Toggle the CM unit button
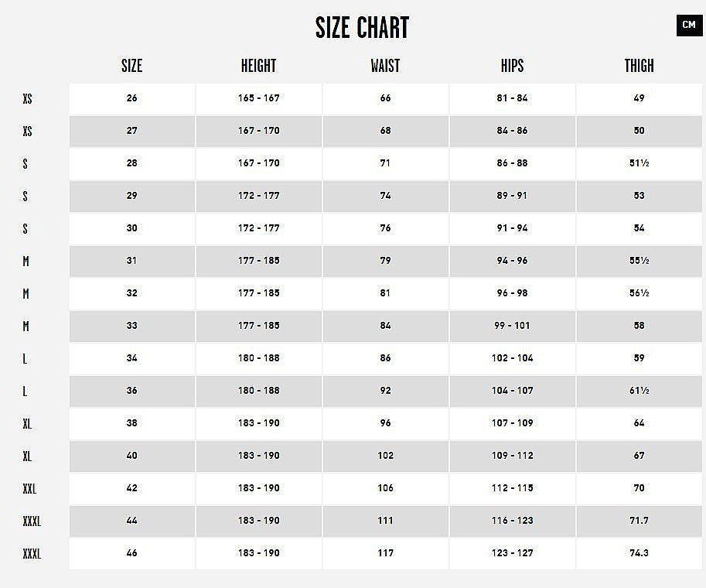 (689, 26)
